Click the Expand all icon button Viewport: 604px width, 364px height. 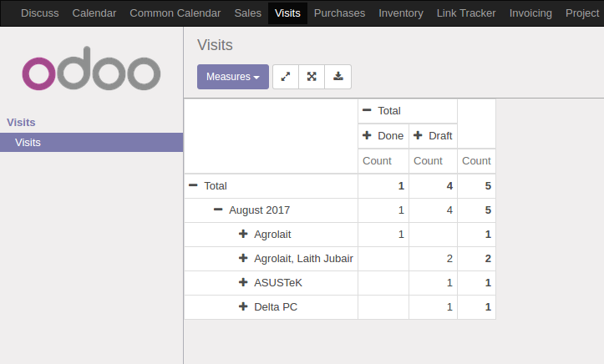pos(312,77)
